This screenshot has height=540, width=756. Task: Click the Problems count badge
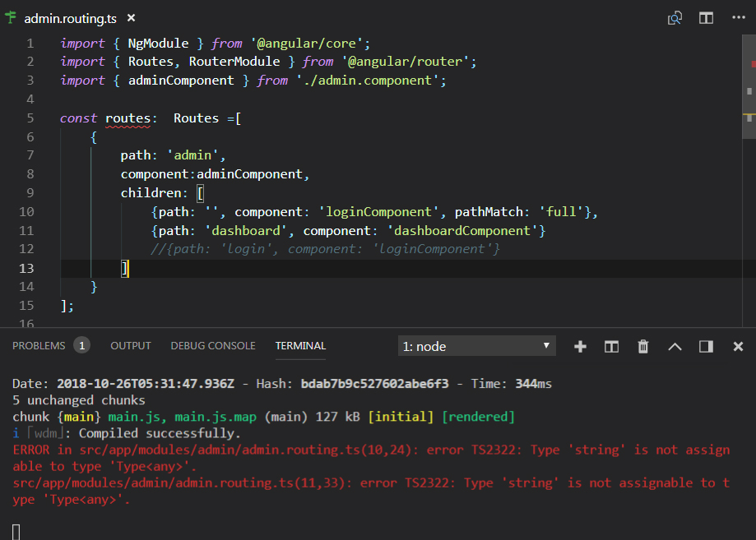(x=81, y=345)
